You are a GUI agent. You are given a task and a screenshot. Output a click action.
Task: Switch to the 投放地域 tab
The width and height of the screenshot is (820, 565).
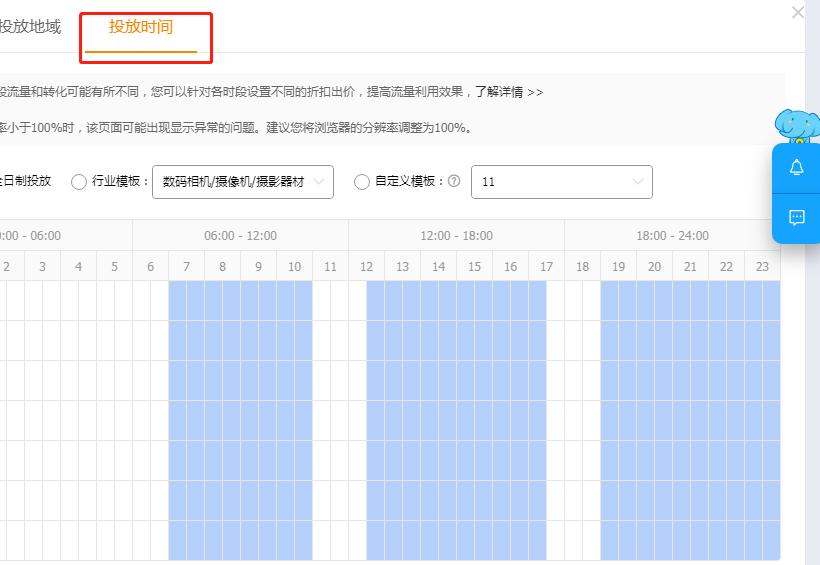click(x=30, y=27)
